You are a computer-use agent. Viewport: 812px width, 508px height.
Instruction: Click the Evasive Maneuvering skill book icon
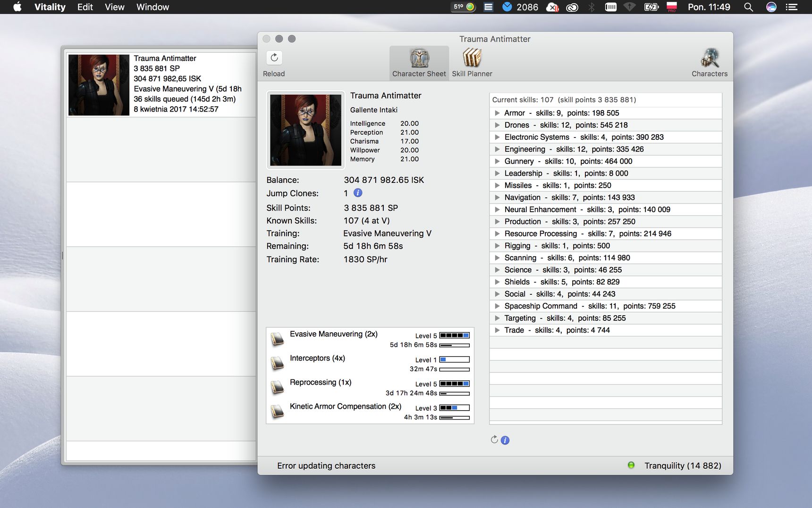(x=277, y=339)
